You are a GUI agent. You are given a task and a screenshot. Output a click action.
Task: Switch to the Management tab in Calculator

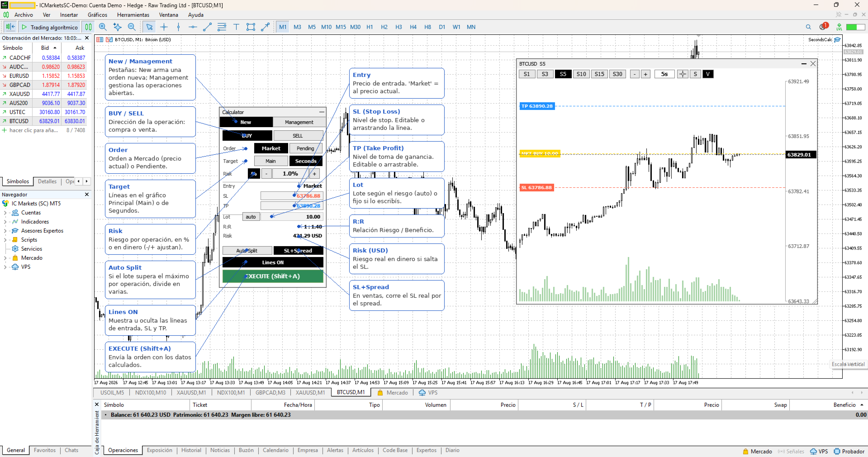(299, 122)
